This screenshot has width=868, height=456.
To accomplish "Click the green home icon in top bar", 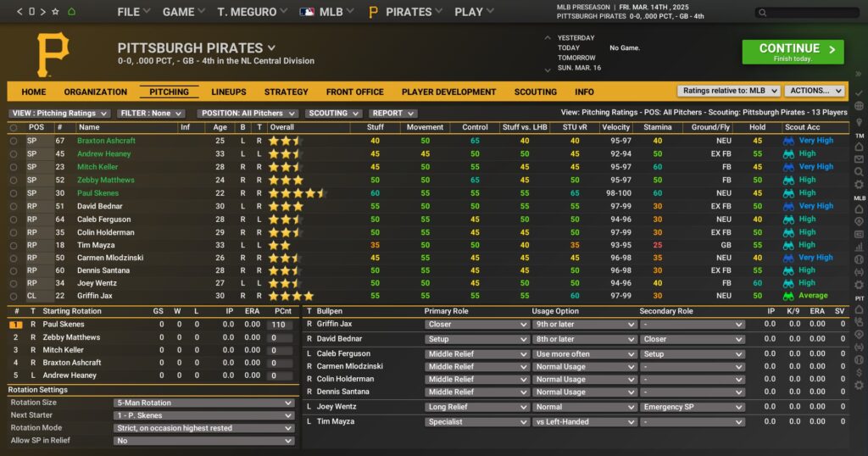I will (71, 12).
